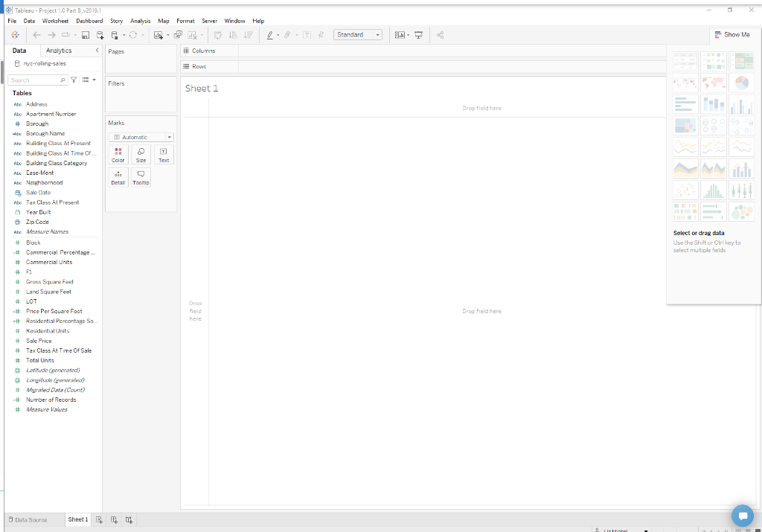762x532 pixels.
Task: Open the Server menu
Action: click(x=209, y=21)
